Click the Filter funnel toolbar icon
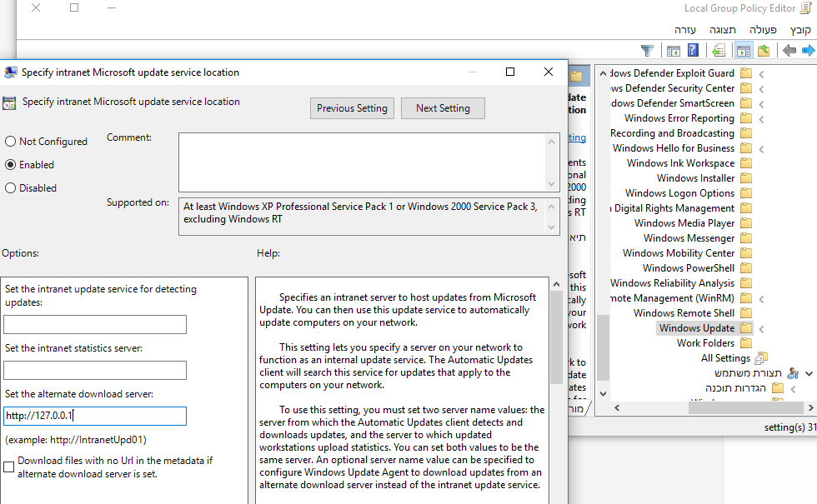This screenshot has width=817, height=504. [x=647, y=51]
